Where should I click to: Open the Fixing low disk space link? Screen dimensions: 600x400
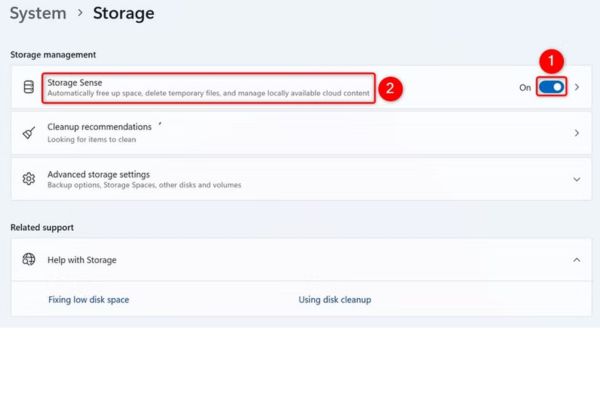[88, 300]
